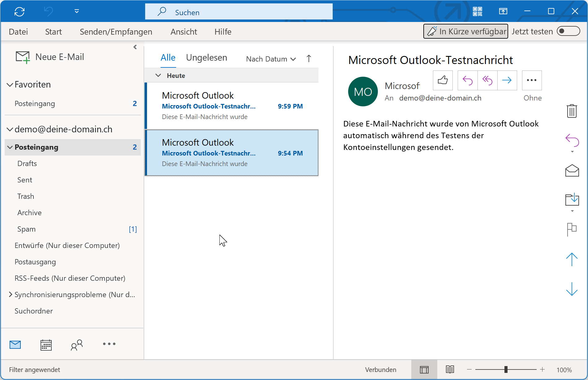Viewport: 588px width, 380px height.
Task: Switch to Reading view in status bar
Action: point(450,370)
